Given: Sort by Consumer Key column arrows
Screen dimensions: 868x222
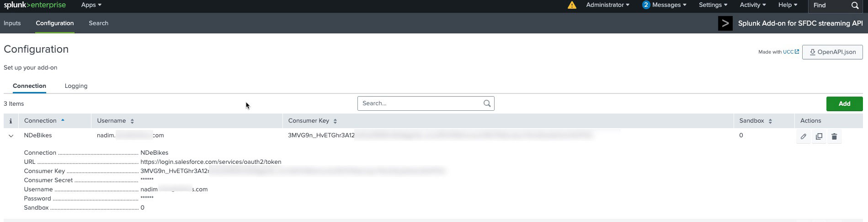Looking at the screenshot, I should tap(335, 121).
